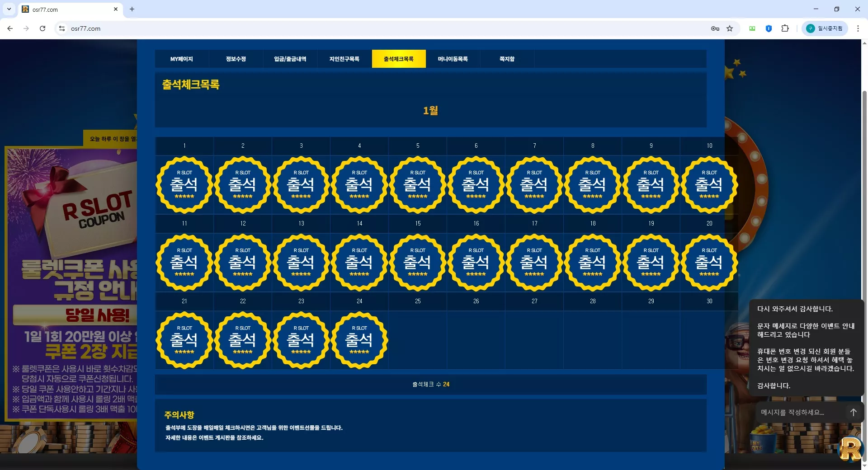Click the 출석체크목록 page title
The image size is (868, 470).
pyautogui.click(x=191, y=85)
